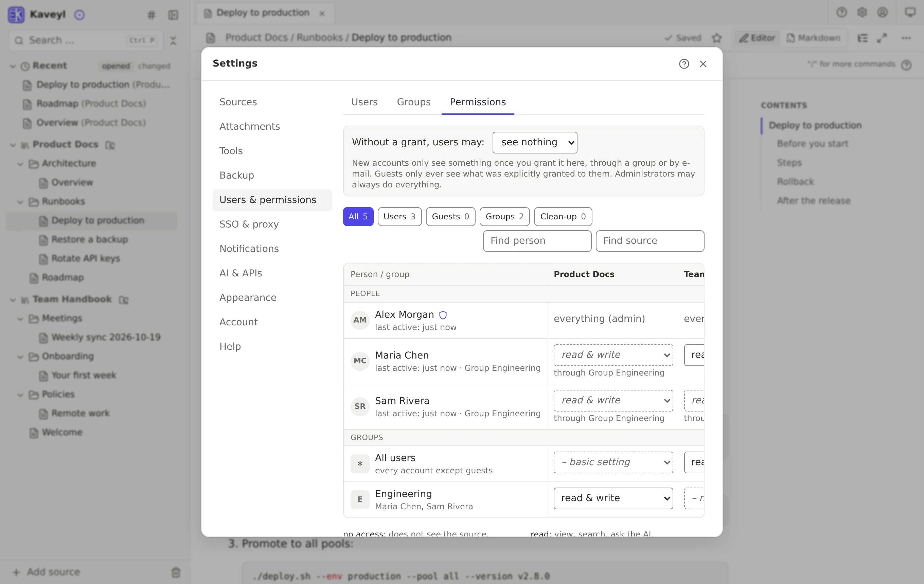Open Backup settings section
The height and width of the screenshot is (584, 924).
pos(272,175)
